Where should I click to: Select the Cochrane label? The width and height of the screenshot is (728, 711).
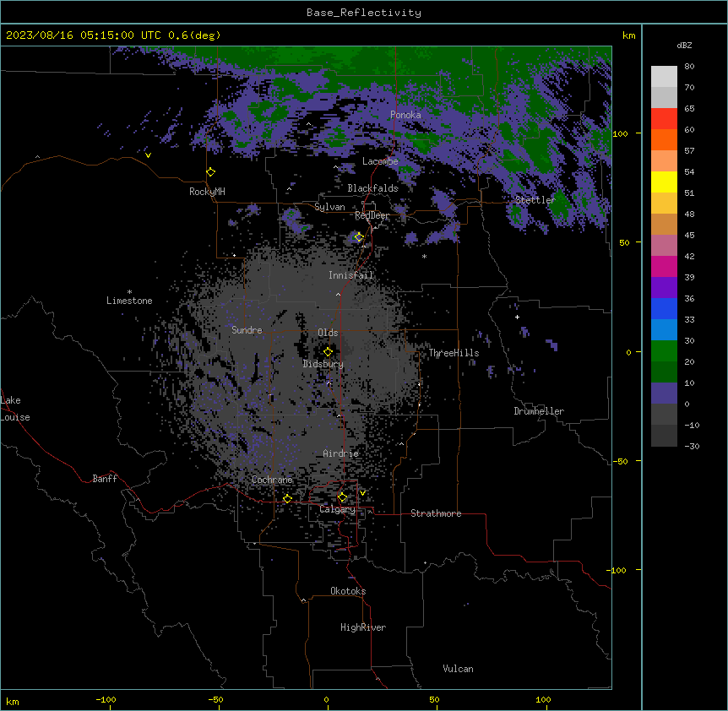coord(272,480)
